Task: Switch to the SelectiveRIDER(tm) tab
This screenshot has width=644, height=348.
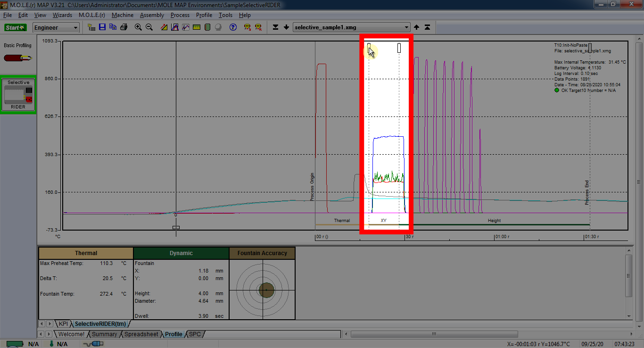Action: [x=100, y=324]
